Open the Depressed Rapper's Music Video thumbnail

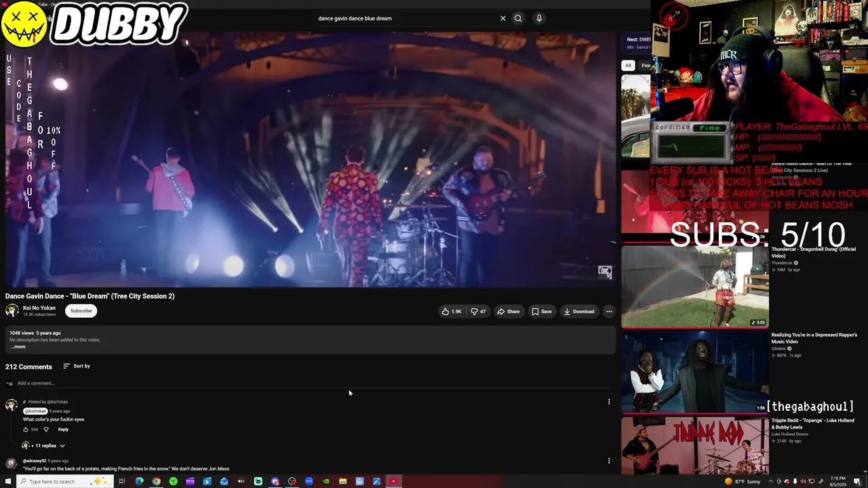pos(695,371)
